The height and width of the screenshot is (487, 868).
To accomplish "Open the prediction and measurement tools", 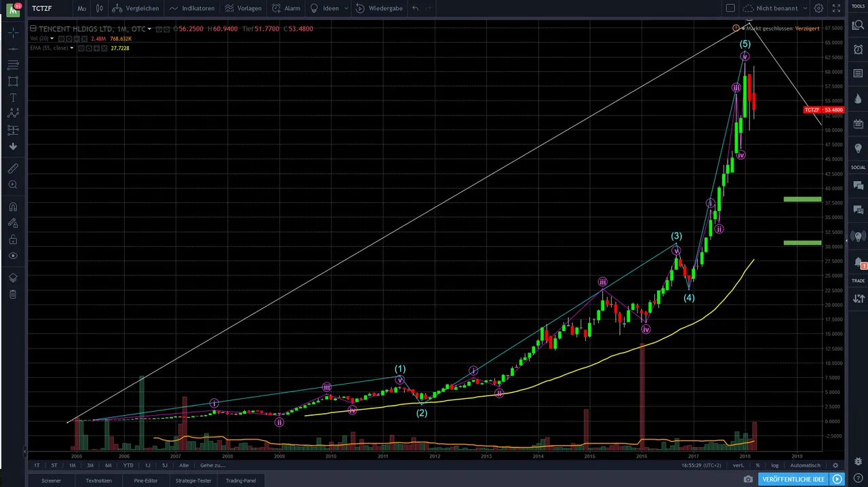I will pos(13,130).
